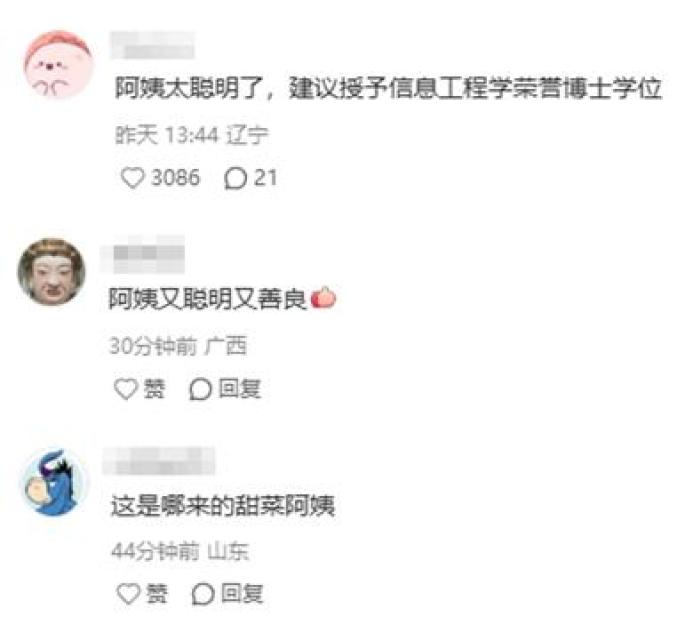Click the 赞 label under the 广西 comment

pos(154,389)
